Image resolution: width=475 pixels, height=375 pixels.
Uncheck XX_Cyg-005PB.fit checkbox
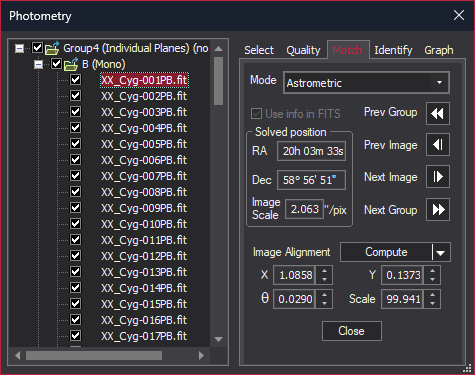pyautogui.click(x=75, y=144)
